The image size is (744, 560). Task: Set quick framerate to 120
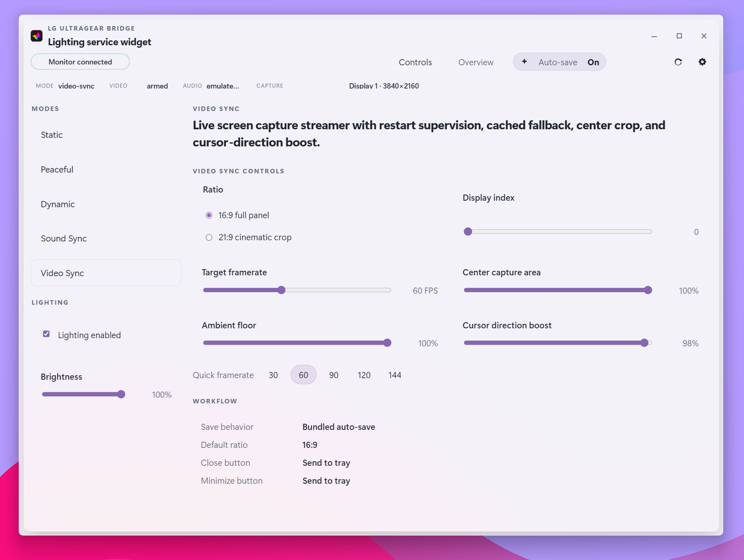364,375
